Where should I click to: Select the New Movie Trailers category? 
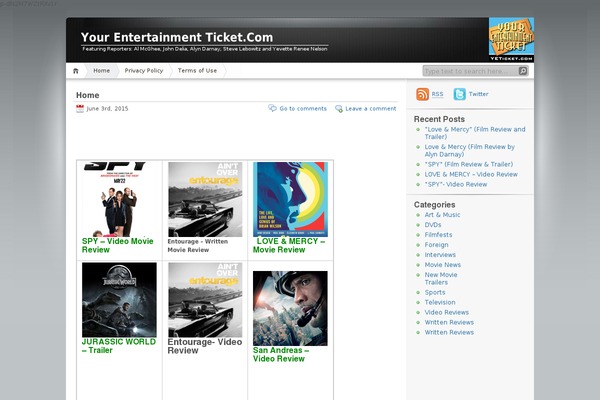pos(441,278)
